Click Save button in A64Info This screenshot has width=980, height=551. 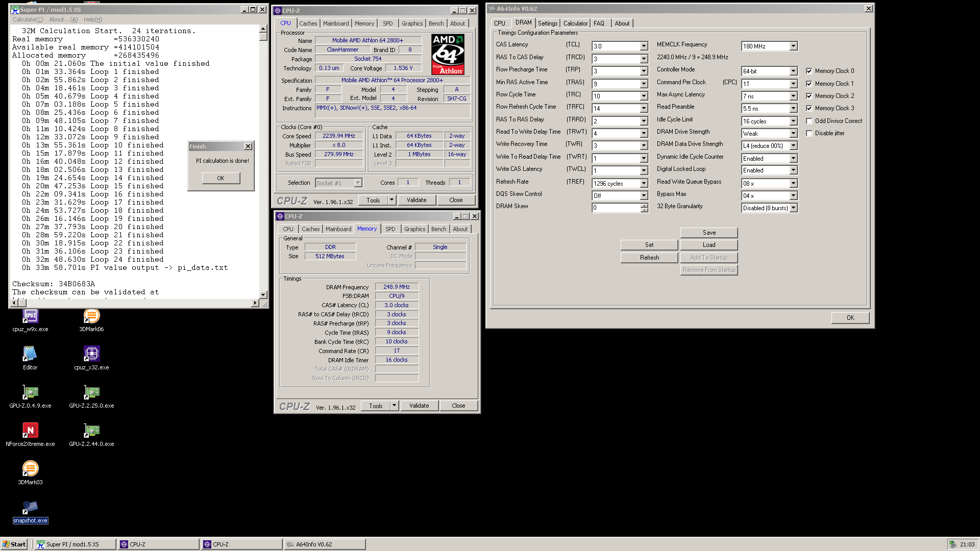pos(709,233)
